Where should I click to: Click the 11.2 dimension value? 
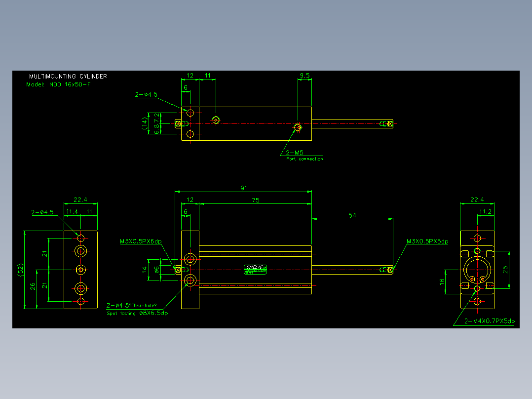click(485, 211)
